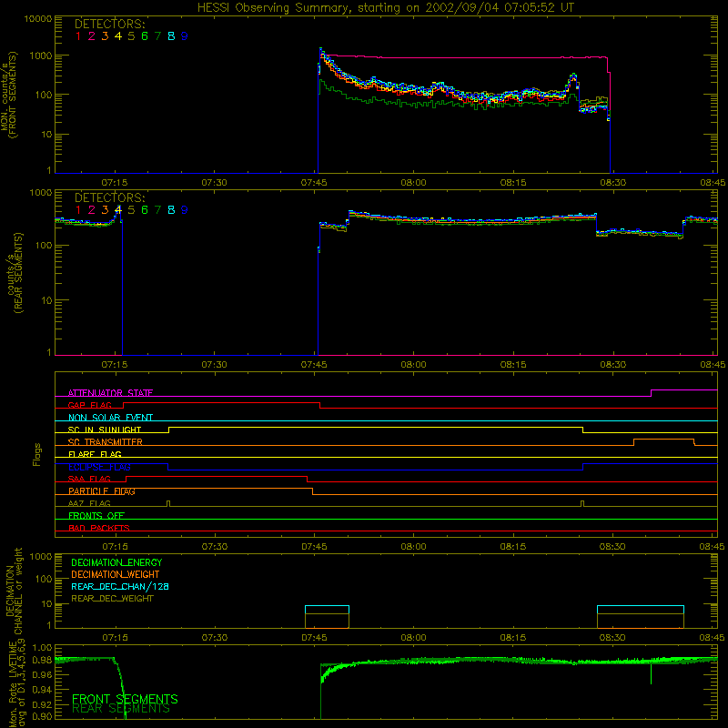
Task: Click 07:45 time label under rear segments plot
Action: coord(314,365)
